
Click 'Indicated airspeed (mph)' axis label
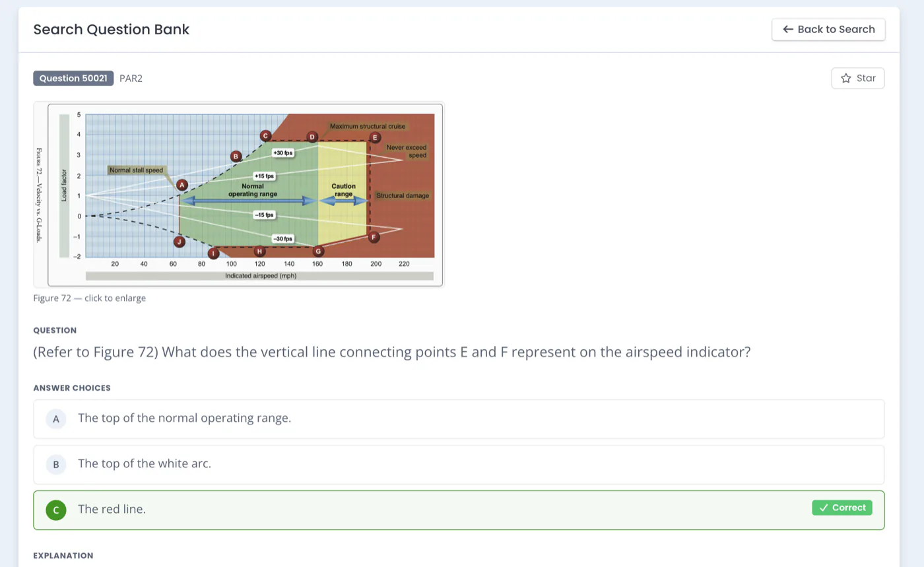261,276
